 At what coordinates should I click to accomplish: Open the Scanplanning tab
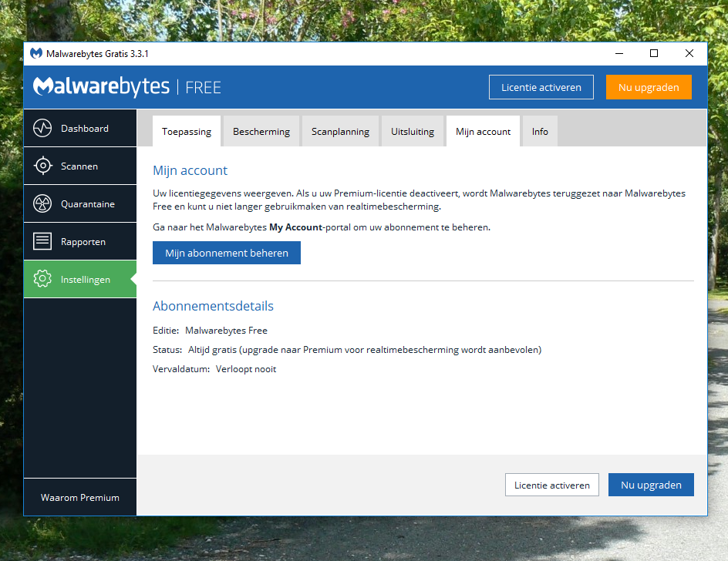tap(340, 131)
